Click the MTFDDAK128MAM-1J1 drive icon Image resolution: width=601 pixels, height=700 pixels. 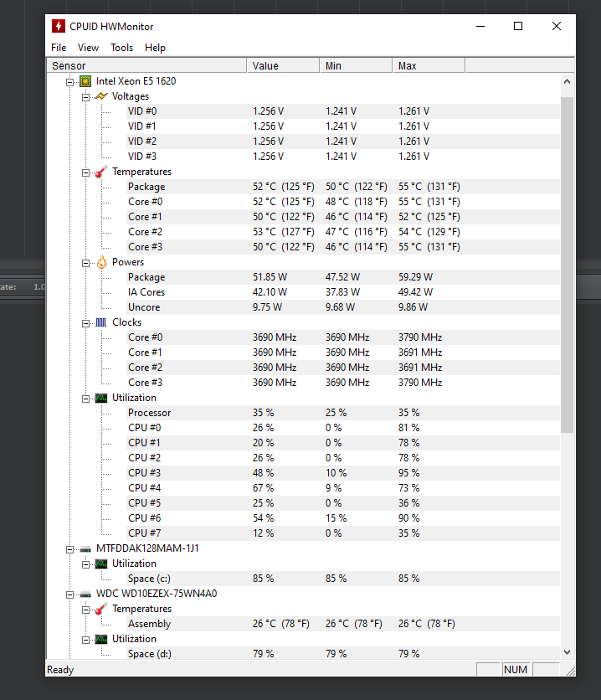point(85,549)
